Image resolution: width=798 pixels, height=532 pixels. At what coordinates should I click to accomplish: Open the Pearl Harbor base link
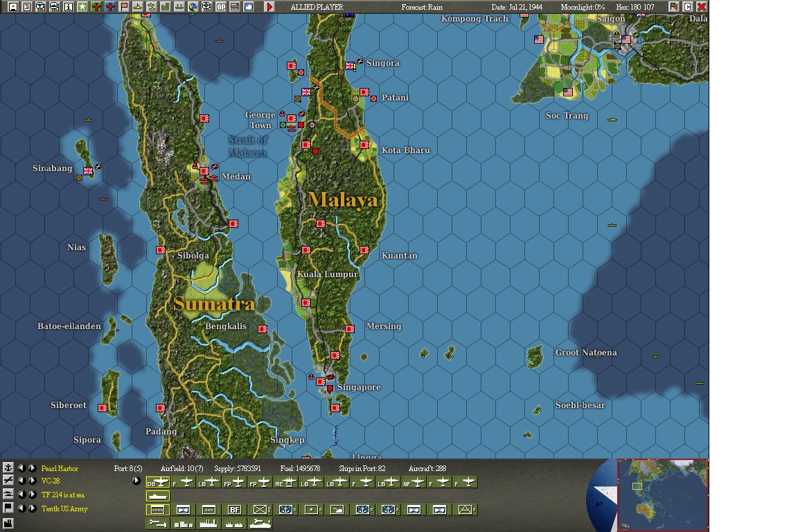60,468
